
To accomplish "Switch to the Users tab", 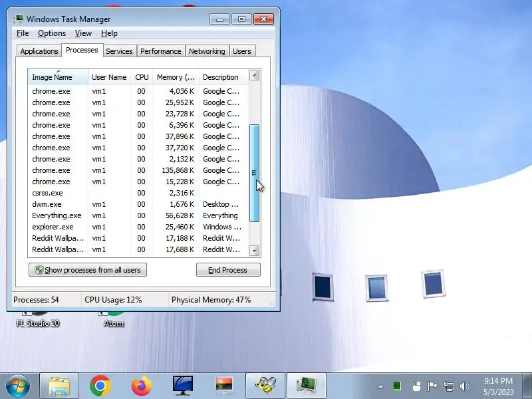I will point(242,51).
